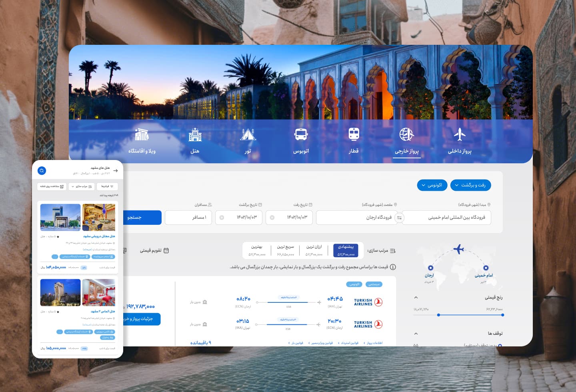This screenshot has width=576, height=392.
Task: Open the economy class dropdown
Action: 432,185
